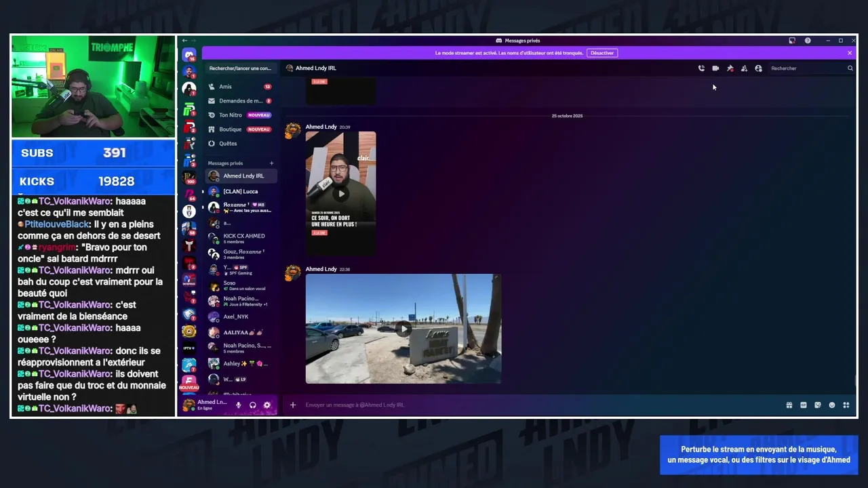Open the Soso conversation
This screenshot has height=488, width=868.
[241, 285]
